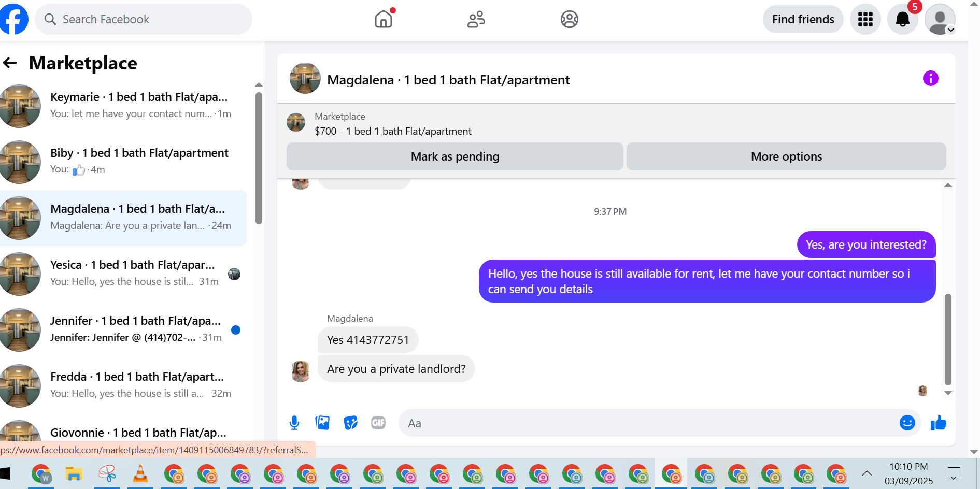Click the chat scroll up arrow
This screenshot has height=489, width=980.
948,185
